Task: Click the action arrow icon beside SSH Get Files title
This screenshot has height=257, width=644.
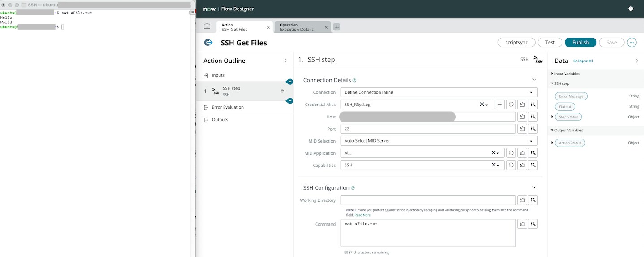Action: 208,43
